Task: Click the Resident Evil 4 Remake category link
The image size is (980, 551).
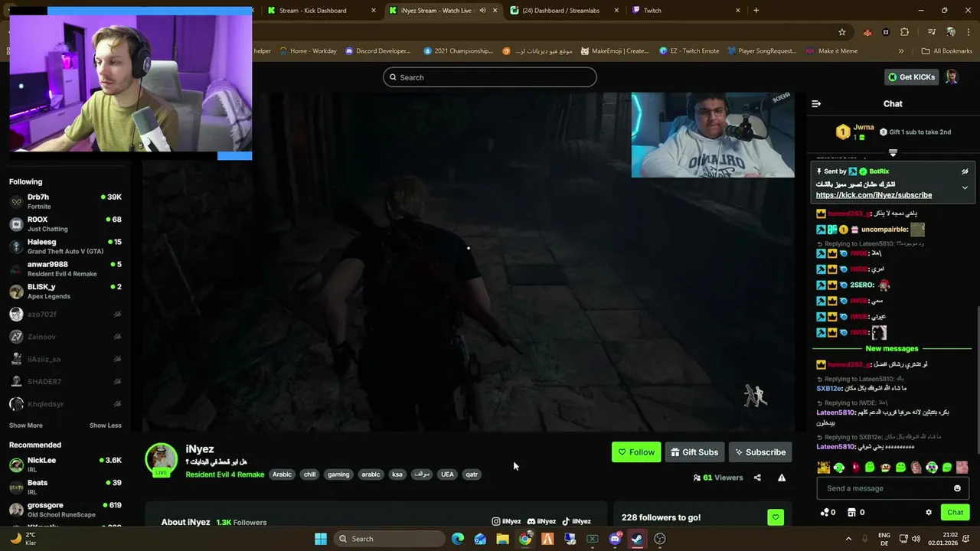Action: coord(224,474)
